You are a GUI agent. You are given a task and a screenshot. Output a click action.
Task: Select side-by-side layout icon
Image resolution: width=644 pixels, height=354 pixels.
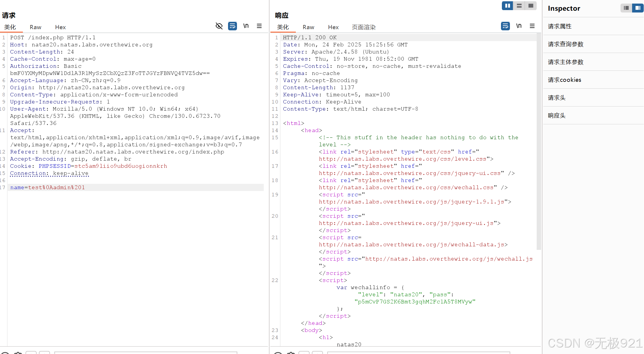coord(508,6)
